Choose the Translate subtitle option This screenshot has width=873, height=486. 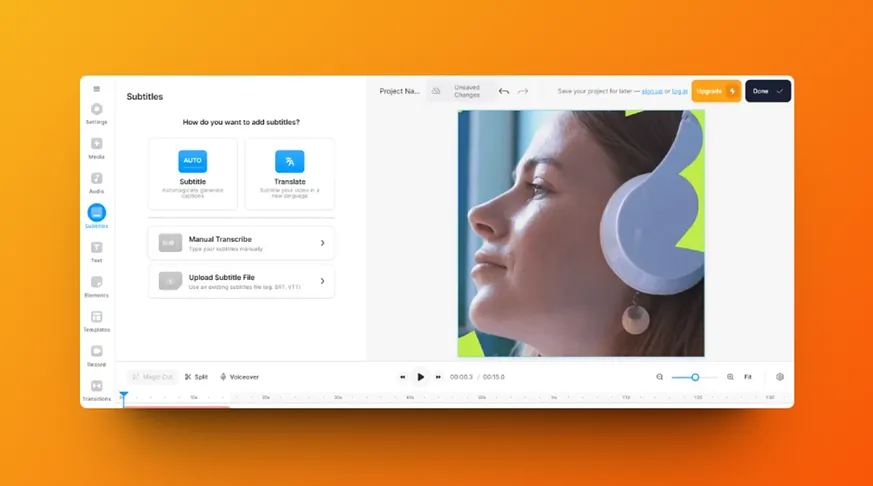(290, 174)
